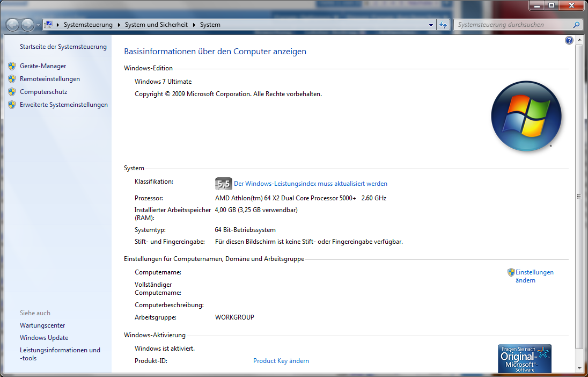The image size is (588, 377).
Task: Open Remoteeinstellungen link
Action: click(50, 79)
